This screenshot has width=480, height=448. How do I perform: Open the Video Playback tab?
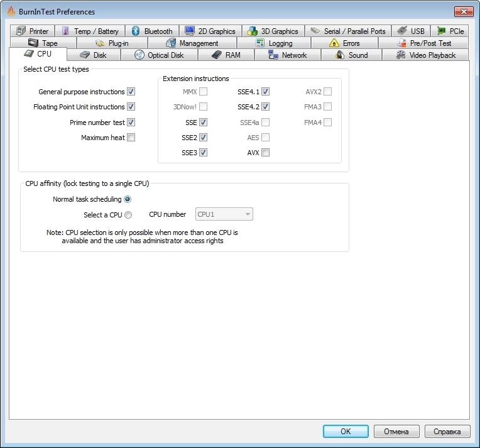[425, 55]
